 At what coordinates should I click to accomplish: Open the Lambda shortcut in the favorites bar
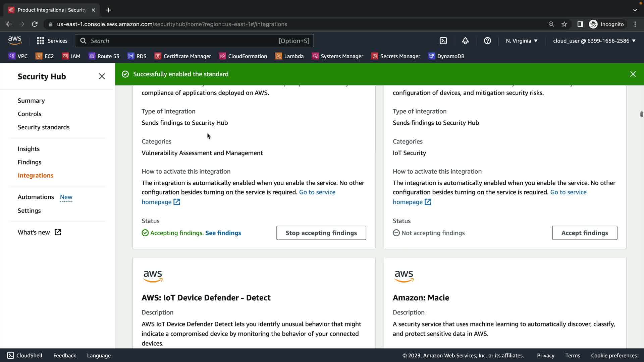pyautogui.click(x=289, y=56)
